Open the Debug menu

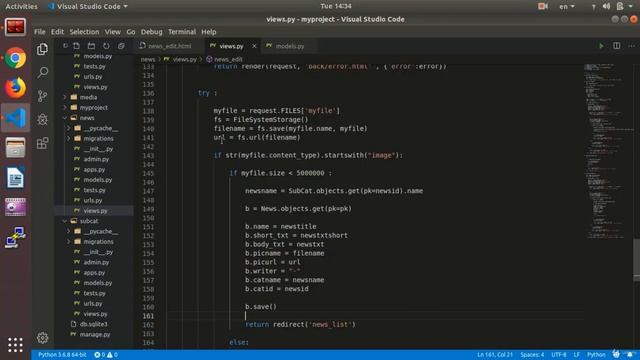pos(151,32)
